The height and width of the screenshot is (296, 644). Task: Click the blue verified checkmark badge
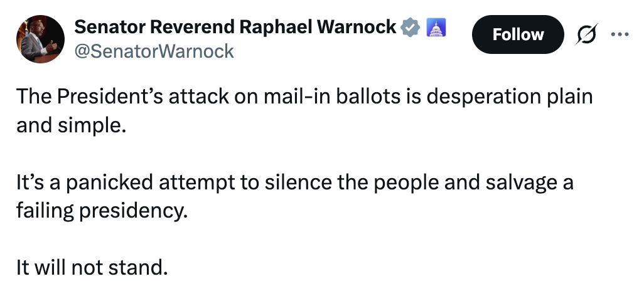point(411,27)
